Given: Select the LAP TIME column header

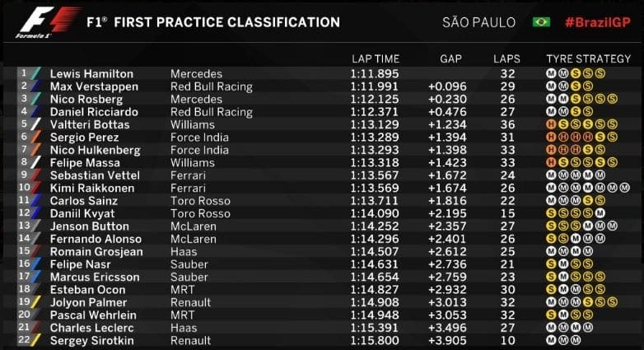Looking at the screenshot, I should pos(375,58).
